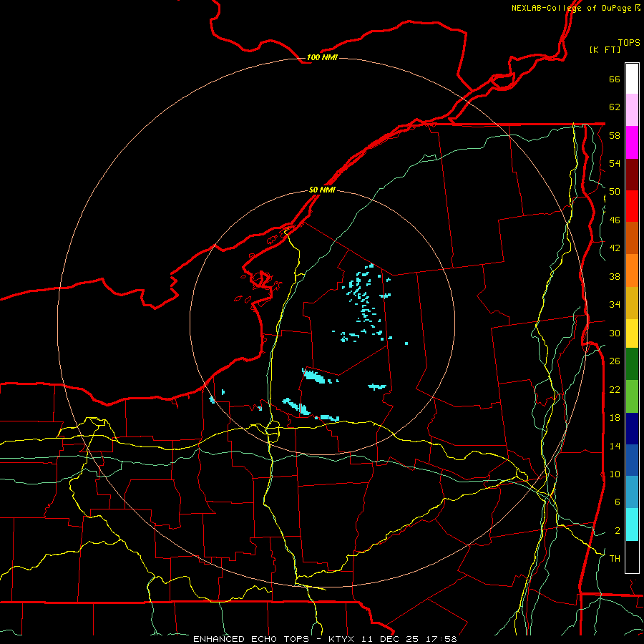Select the medium blue 10-14 legend swatch
This screenshot has height=644, width=644.
(x=632, y=460)
